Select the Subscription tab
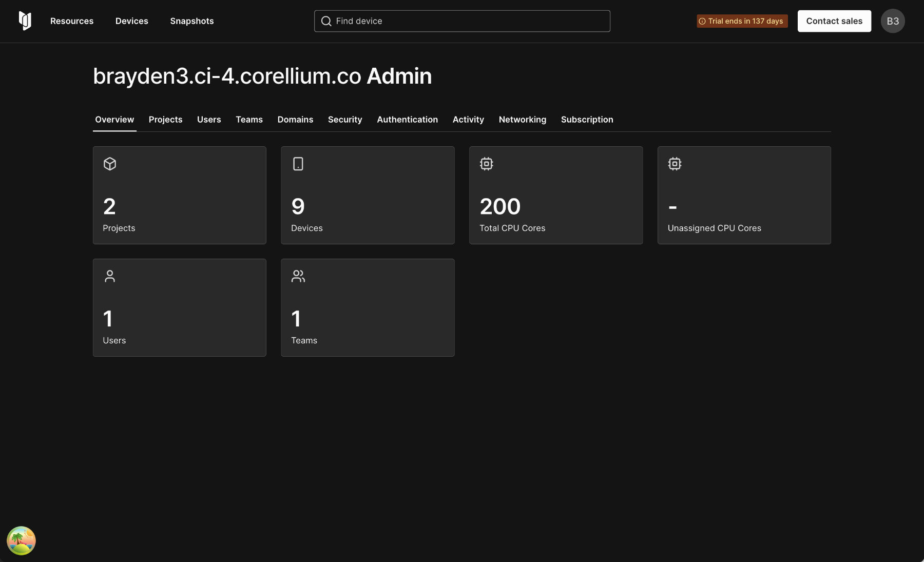The height and width of the screenshot is (562, 924). tap(587, 120)
